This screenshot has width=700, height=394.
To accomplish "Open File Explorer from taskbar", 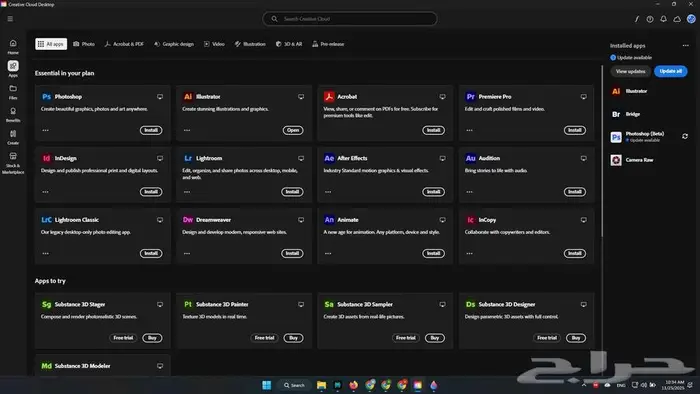I will coord(321,385).
